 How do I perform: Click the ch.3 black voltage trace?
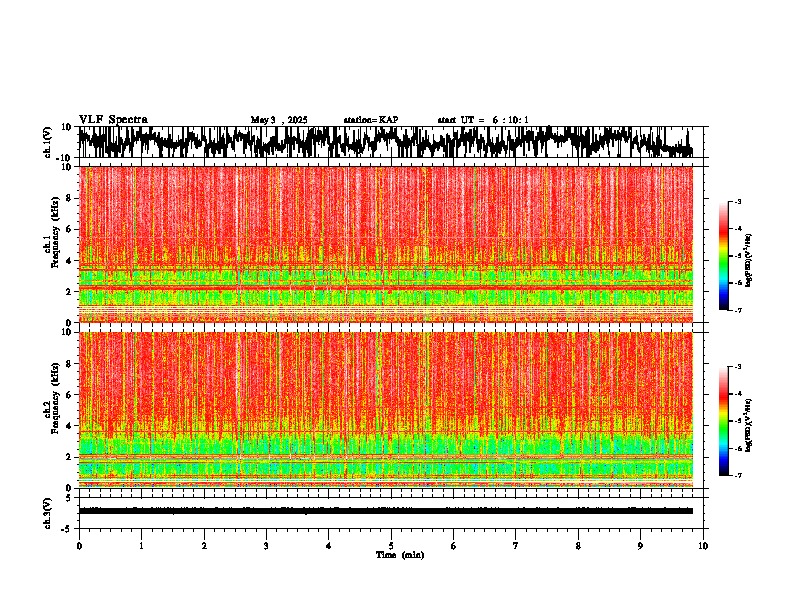pyautogui.click(x=386, y=511)
